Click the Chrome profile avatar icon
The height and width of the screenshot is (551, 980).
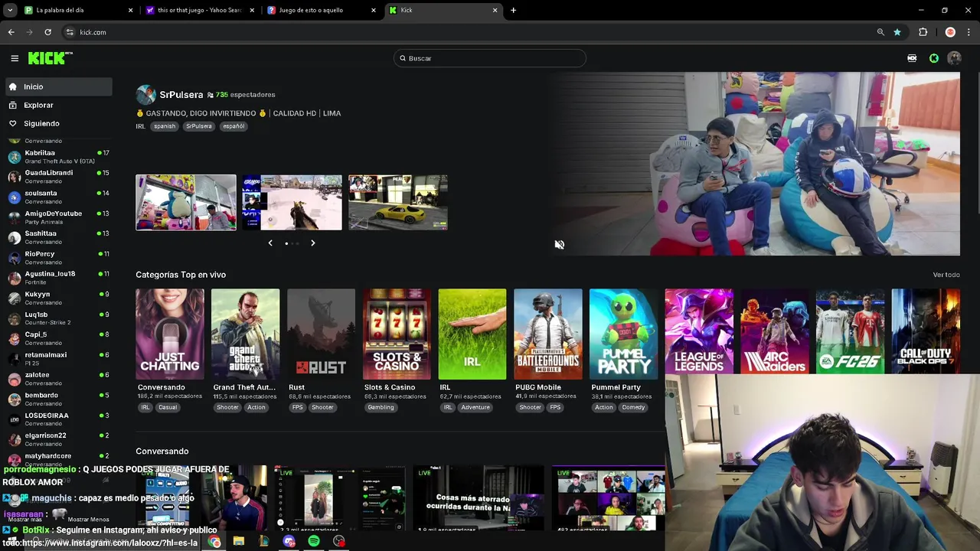950,32
